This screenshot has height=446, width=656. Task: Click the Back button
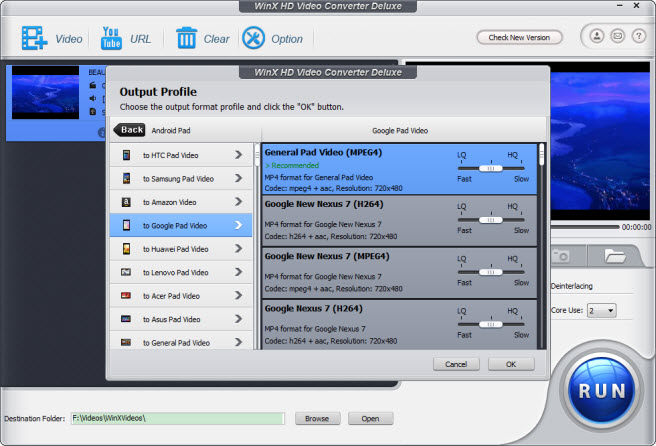130,130
